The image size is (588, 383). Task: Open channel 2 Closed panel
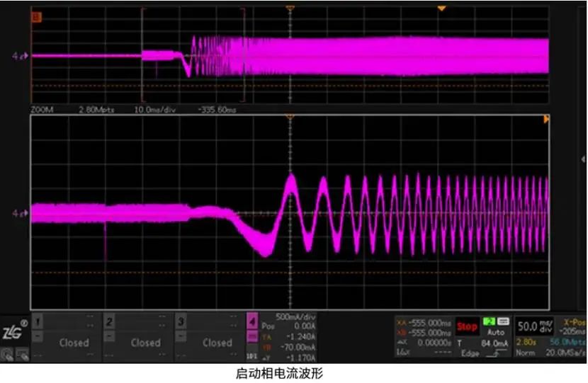coord(145,343)
